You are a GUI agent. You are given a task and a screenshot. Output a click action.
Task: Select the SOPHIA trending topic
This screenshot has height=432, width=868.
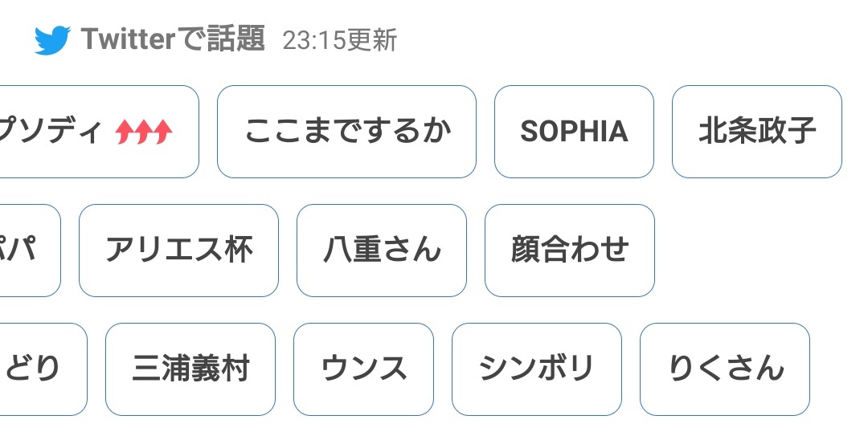pos(574,132)
